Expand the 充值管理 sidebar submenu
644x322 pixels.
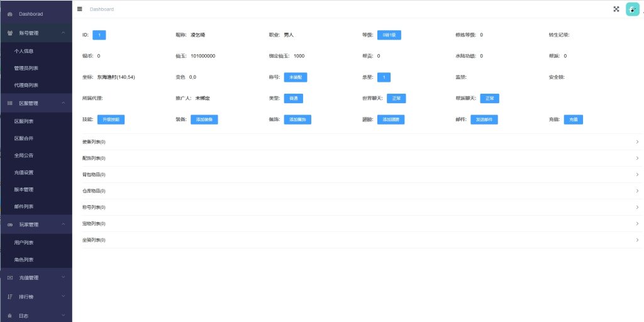point(36,277)
